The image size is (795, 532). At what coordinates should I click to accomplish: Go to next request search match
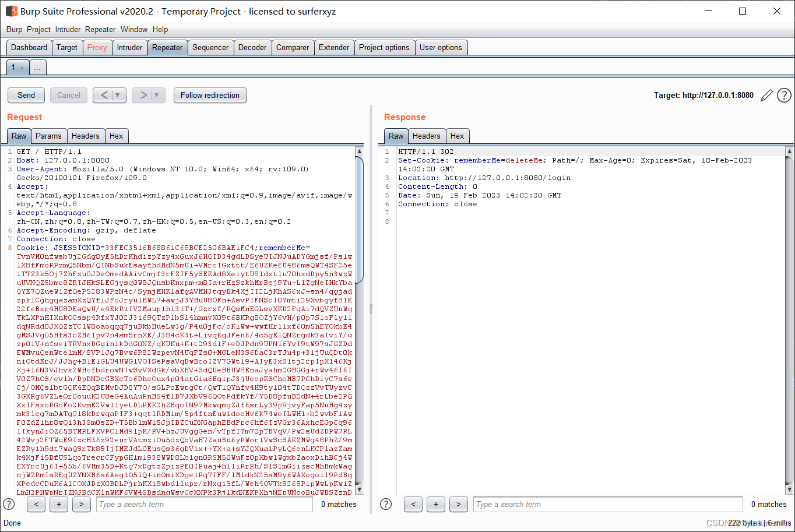(82, 505)
